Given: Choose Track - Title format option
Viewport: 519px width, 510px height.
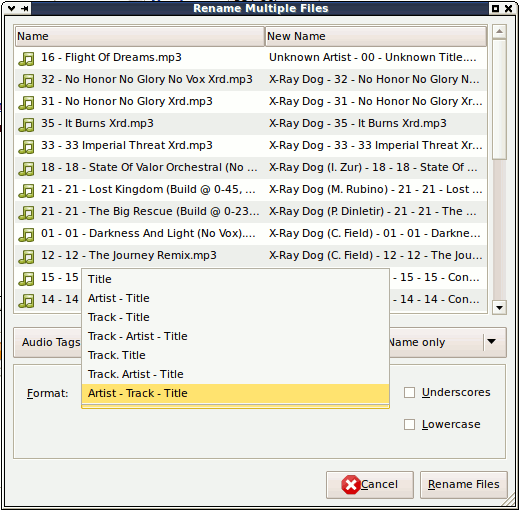Looking at the screenshot, I should click(x=235, y=317).
